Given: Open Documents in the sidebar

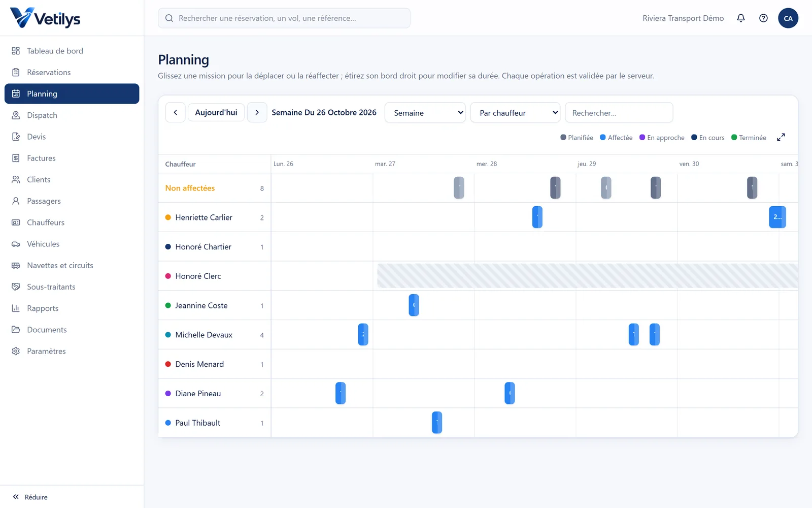Looking at the screenshot, I should click(72, 330).
